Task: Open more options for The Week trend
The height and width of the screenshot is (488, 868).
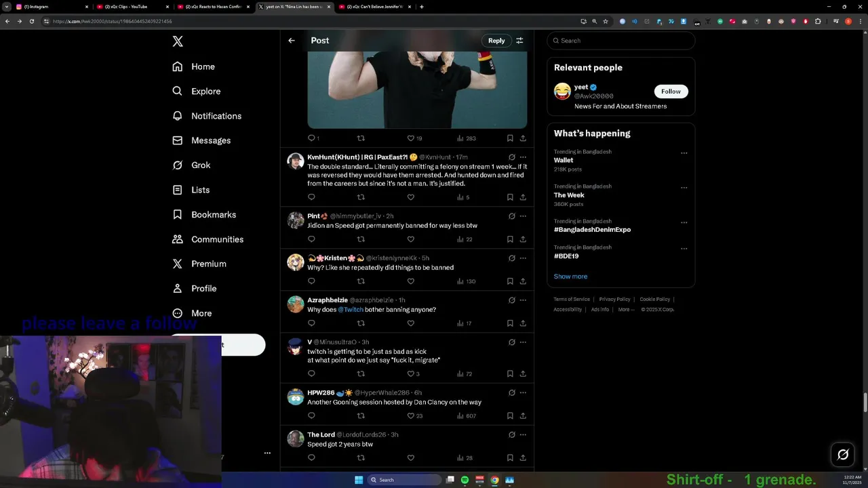Action: (x=684, y=188)
